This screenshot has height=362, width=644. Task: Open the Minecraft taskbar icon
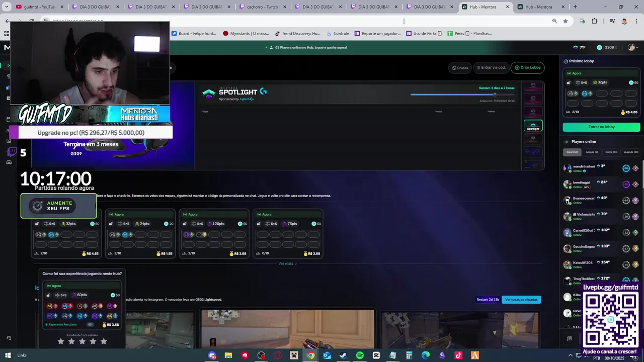(294, 355)
